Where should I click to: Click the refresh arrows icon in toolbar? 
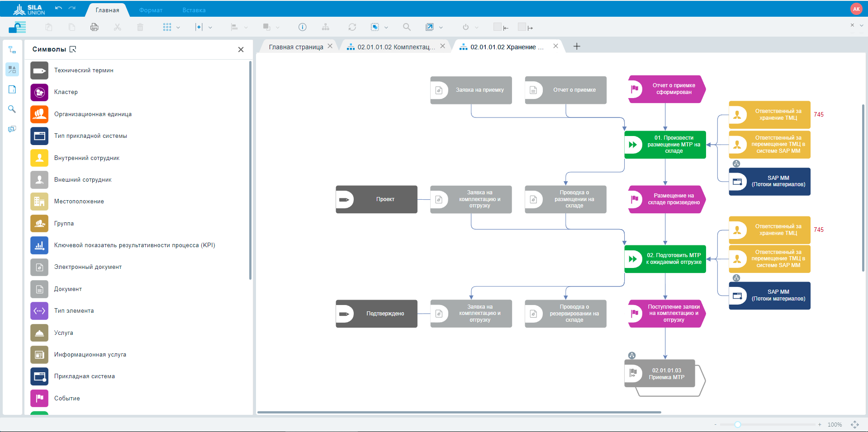coord(352,27)
